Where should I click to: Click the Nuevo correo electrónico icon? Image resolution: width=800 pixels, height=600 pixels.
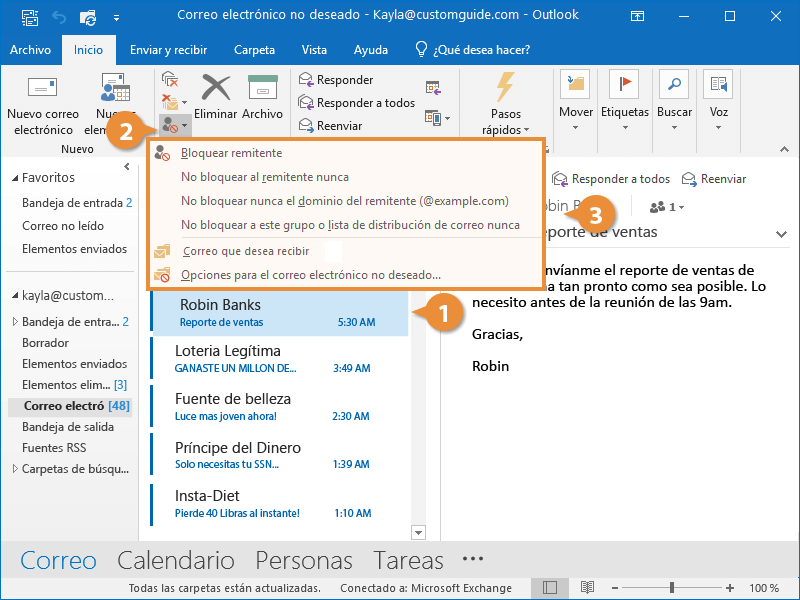coord(42,87)
